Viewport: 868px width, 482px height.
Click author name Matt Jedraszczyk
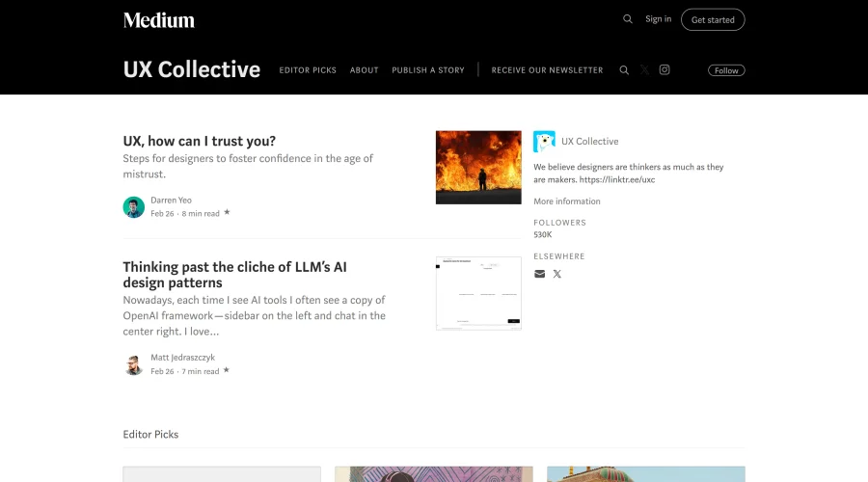coord(182,358)
